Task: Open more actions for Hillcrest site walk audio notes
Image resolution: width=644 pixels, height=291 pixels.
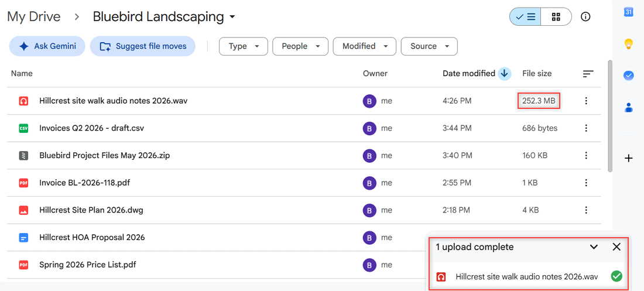Action: click(586, 101)
